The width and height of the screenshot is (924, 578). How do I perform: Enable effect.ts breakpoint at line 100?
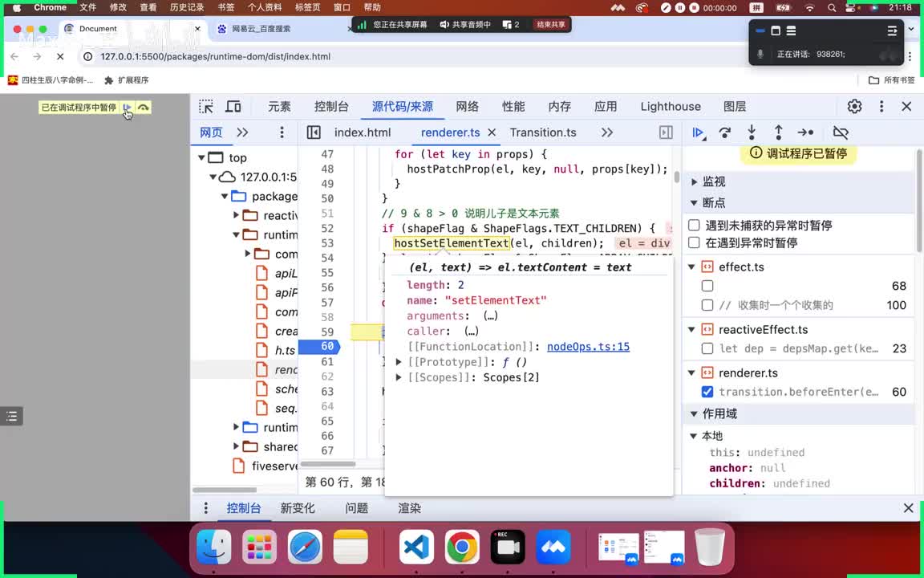pyautogui.click(x=707, y=305)
